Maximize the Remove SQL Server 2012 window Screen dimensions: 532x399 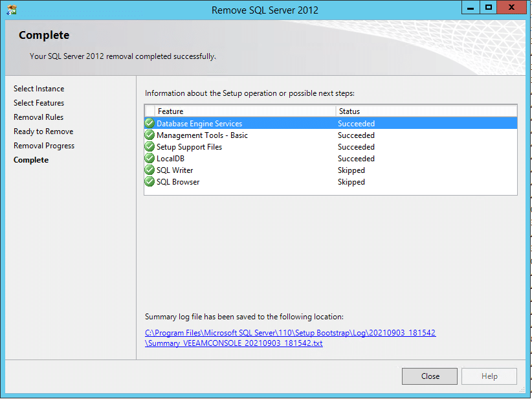488,8
